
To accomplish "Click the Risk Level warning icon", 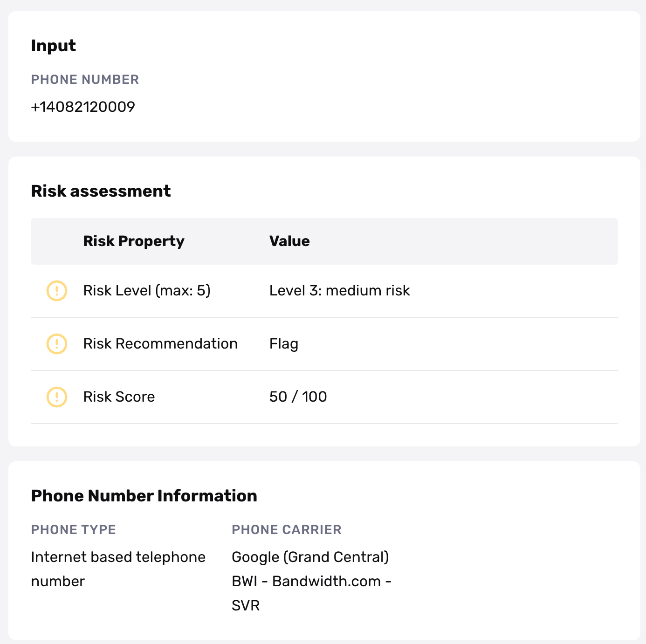I will click(57, 291).
